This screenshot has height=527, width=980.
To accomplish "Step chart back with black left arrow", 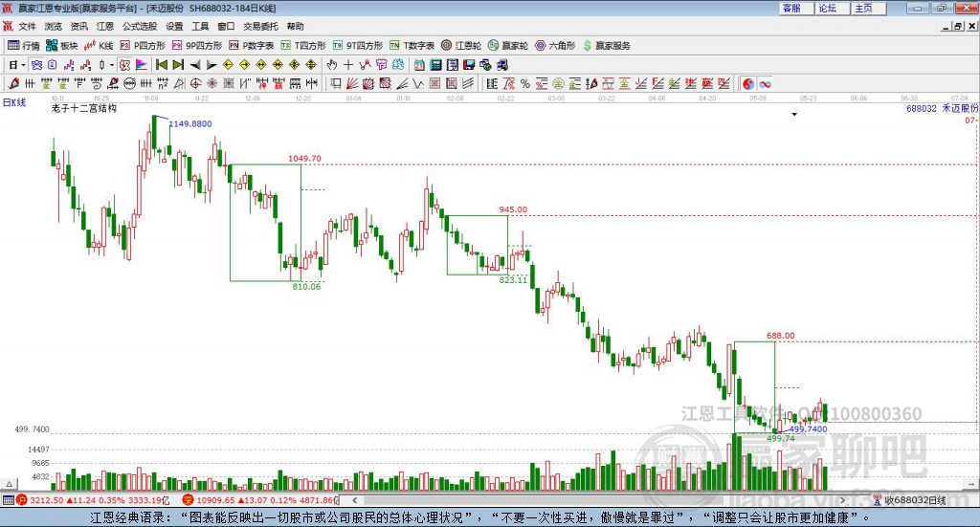I will pos(195,65).
